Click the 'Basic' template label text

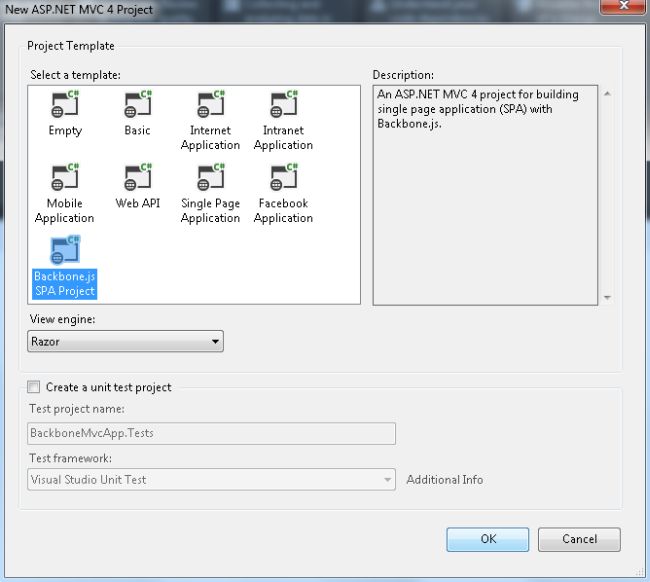(138, 130)
